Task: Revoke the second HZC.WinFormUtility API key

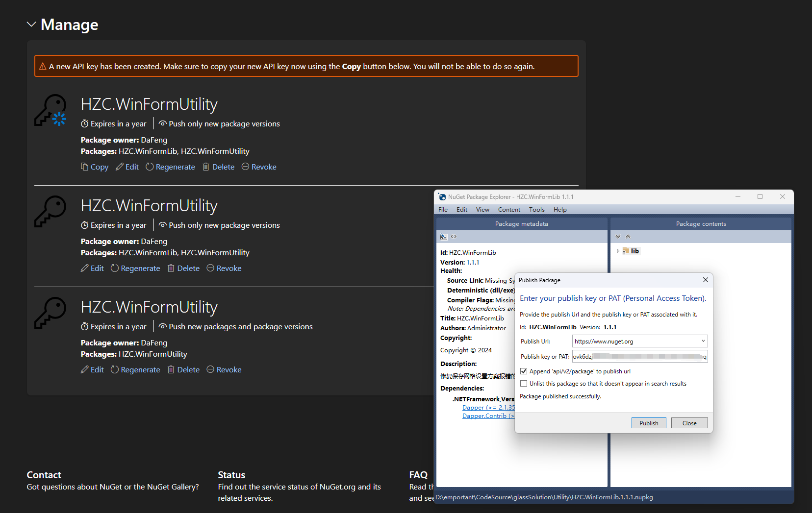Action: pos(224,269)
